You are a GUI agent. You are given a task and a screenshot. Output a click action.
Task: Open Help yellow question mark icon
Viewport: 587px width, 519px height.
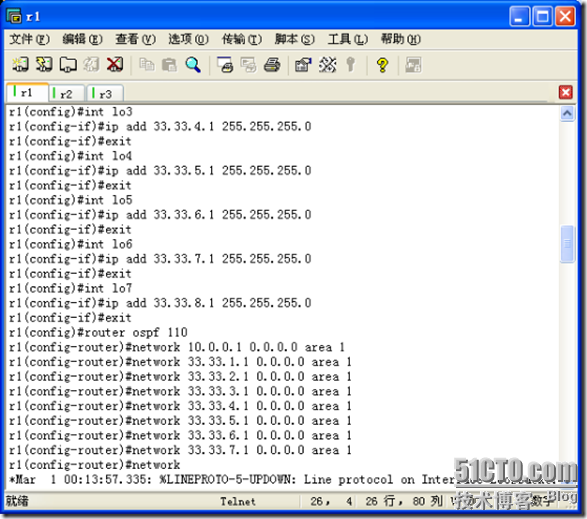tap(383, 65)
